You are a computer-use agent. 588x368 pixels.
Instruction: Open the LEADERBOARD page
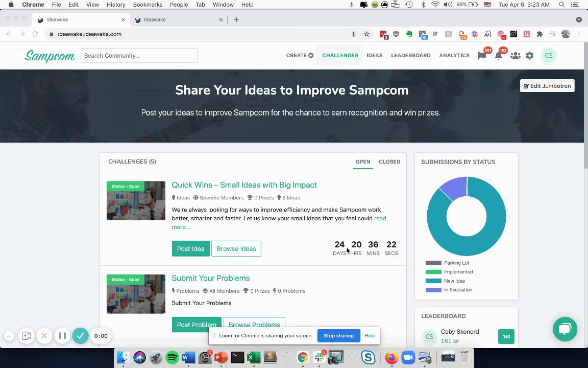[410, 56]
